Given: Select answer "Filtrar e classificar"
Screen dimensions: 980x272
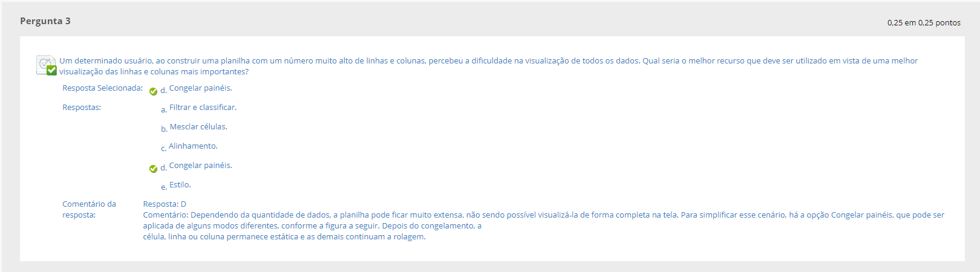Looking at the screenshot, I should point(203,108).
